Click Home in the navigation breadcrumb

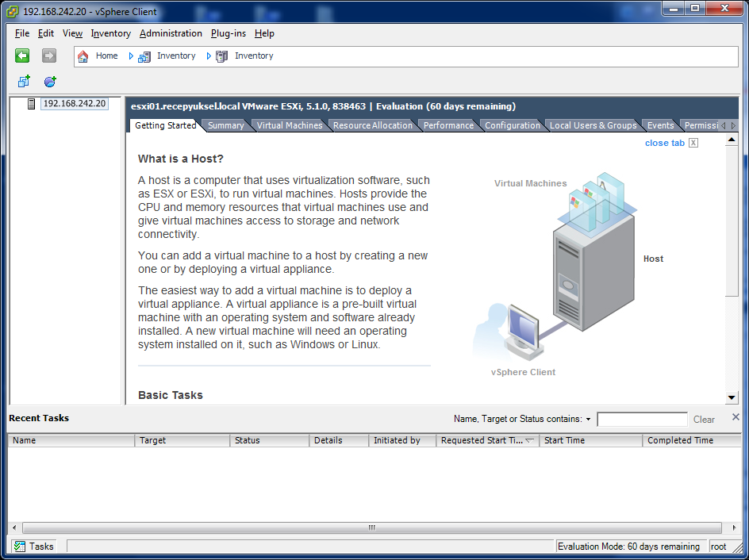(106, 56)
